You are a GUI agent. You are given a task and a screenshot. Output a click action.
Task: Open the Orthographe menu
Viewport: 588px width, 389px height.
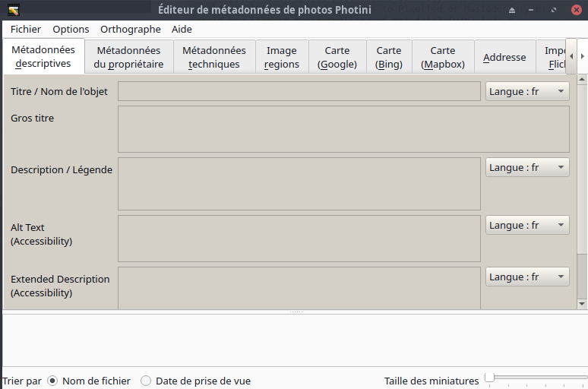130,29
